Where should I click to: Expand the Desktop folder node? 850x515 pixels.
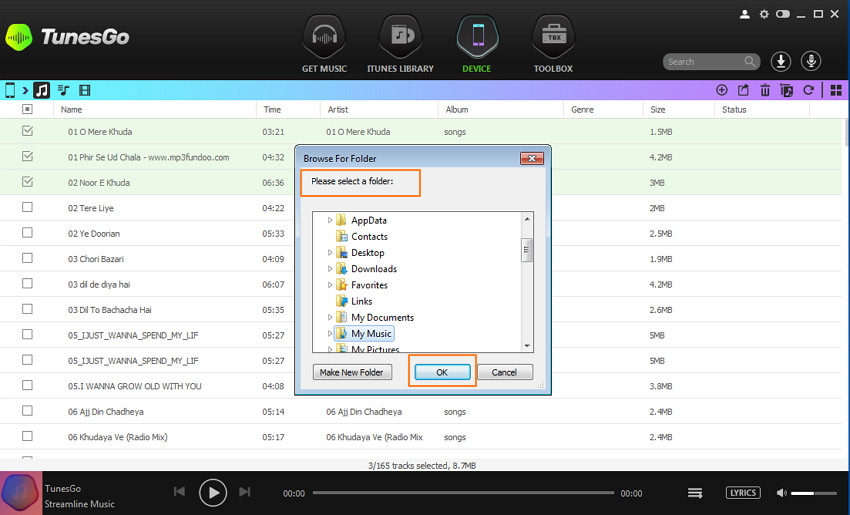tap(329, 253)
